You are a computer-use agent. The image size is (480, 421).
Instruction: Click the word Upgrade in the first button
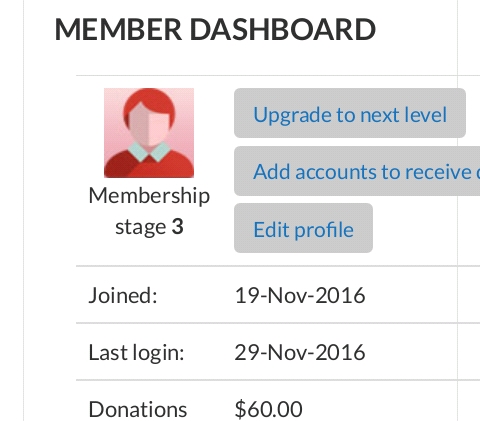click(292, 115)
